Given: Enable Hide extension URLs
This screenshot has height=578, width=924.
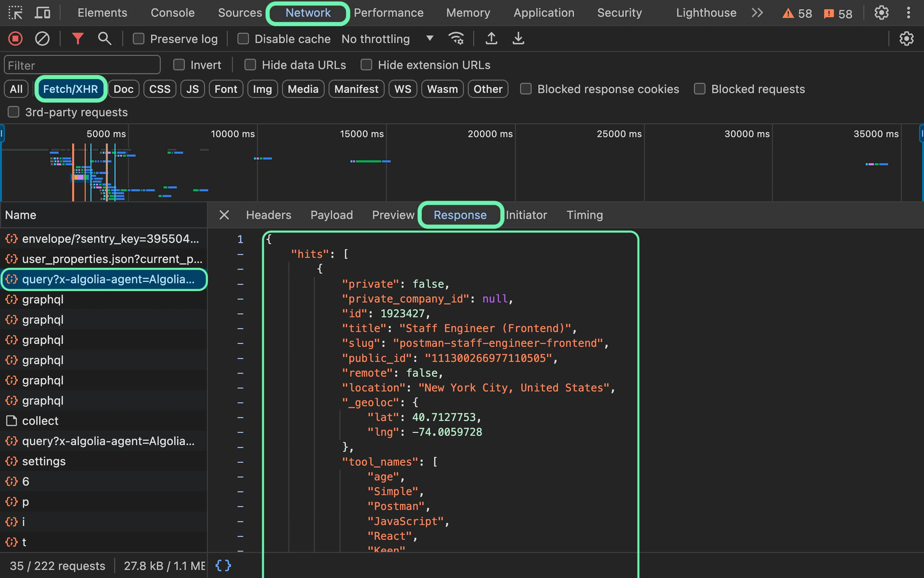Looking at the screenshot, I should point(366,65).
